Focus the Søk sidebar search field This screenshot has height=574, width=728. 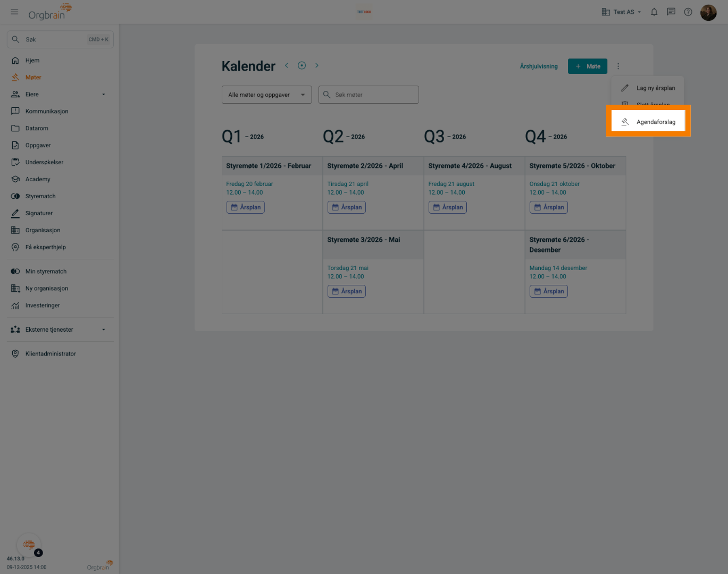coord(60,39)
